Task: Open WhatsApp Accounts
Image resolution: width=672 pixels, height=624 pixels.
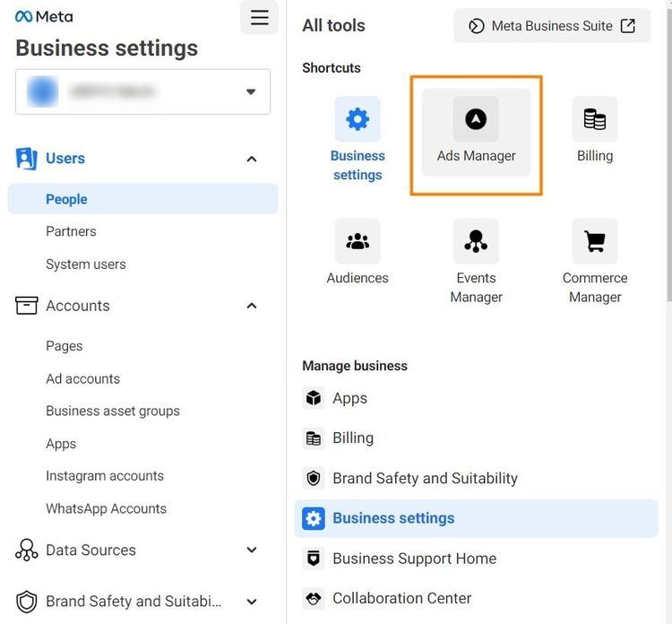Action: tap(107, 508)
